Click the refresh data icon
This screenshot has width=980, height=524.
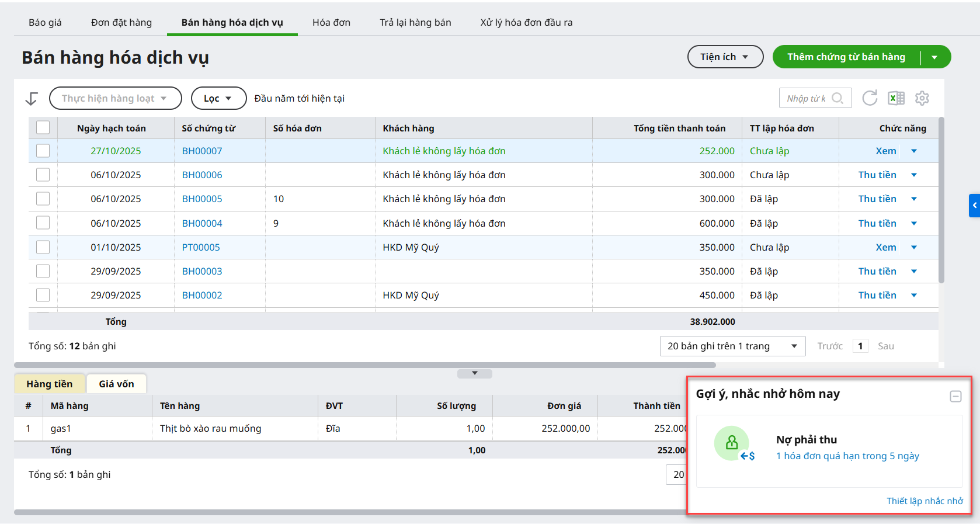(x=870, y=98)
